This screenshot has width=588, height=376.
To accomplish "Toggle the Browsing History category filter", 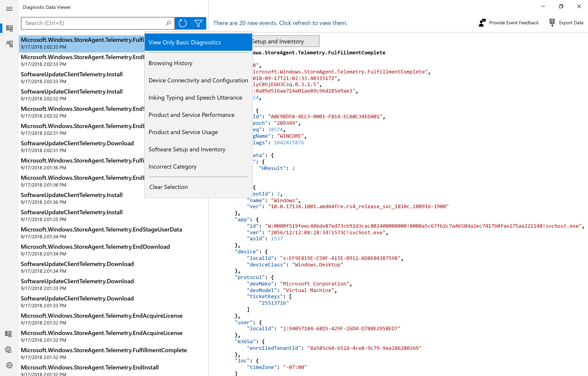I will click(170, 63).
